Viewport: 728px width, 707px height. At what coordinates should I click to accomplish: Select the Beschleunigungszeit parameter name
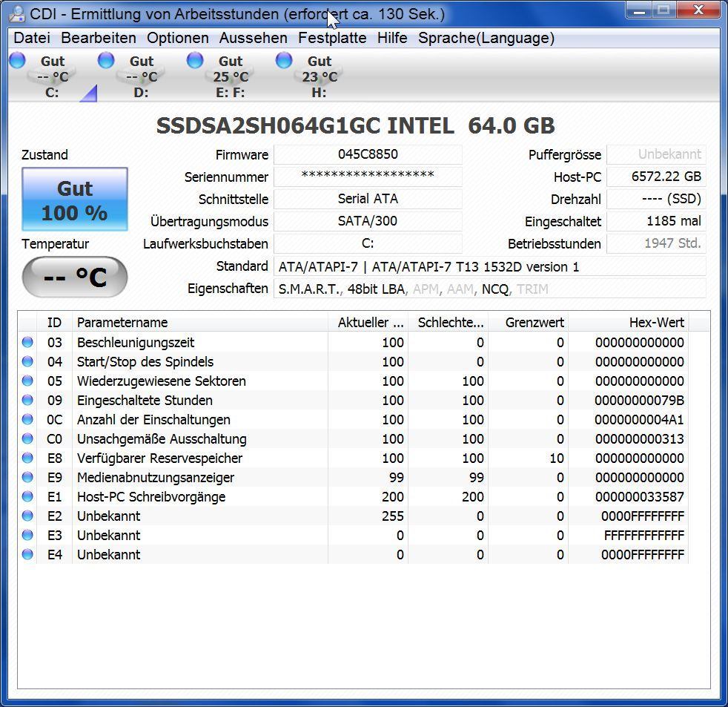pyautogui.click(x=136, y=342)
